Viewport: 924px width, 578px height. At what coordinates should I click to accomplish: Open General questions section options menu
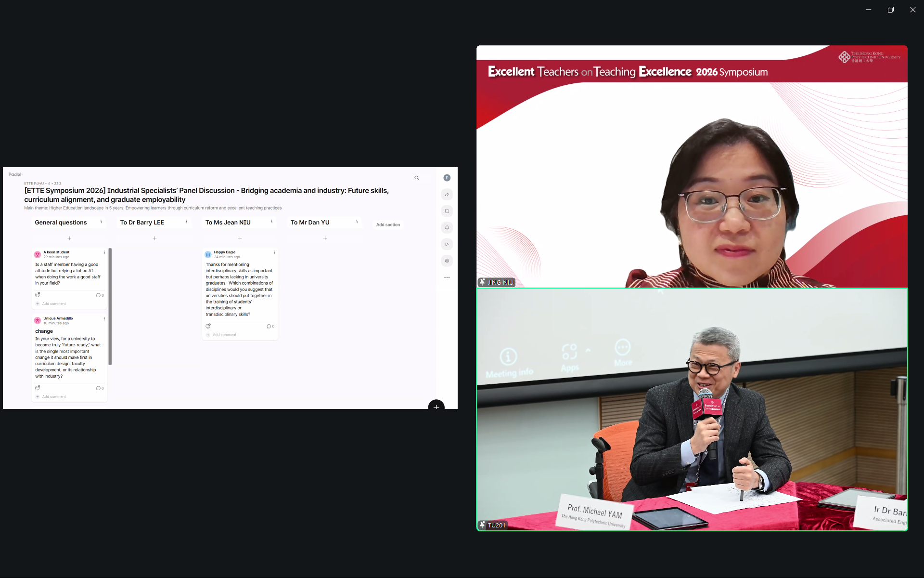point(101,222)
